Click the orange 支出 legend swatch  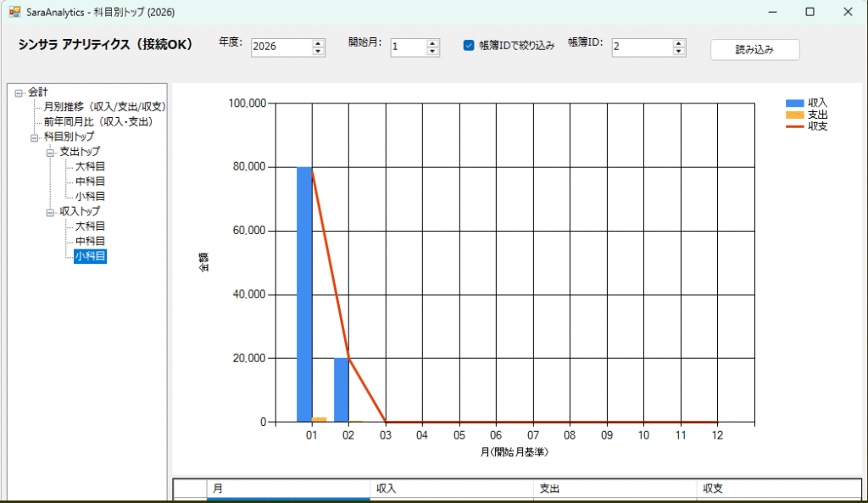click(794, 115)
